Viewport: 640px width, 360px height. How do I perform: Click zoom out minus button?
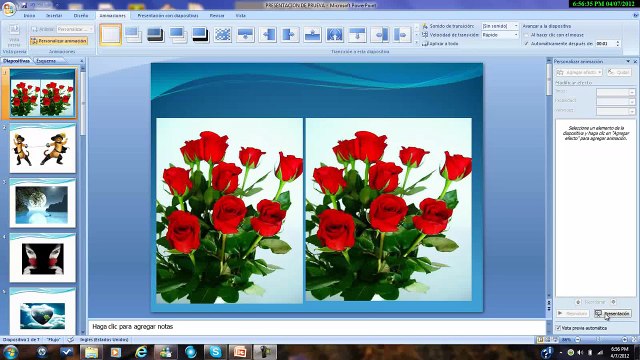[578, 340]
